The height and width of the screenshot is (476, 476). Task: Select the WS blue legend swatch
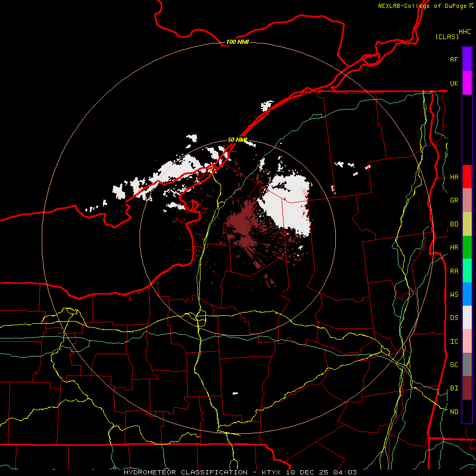click(x=467, y=294)
